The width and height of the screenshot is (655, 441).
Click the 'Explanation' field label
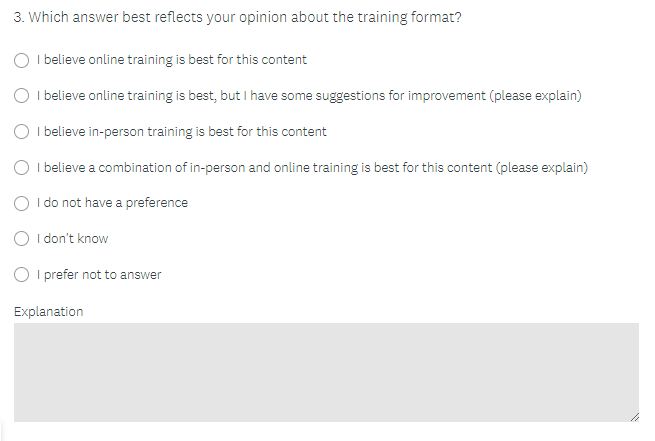click(x=49, y=312)
